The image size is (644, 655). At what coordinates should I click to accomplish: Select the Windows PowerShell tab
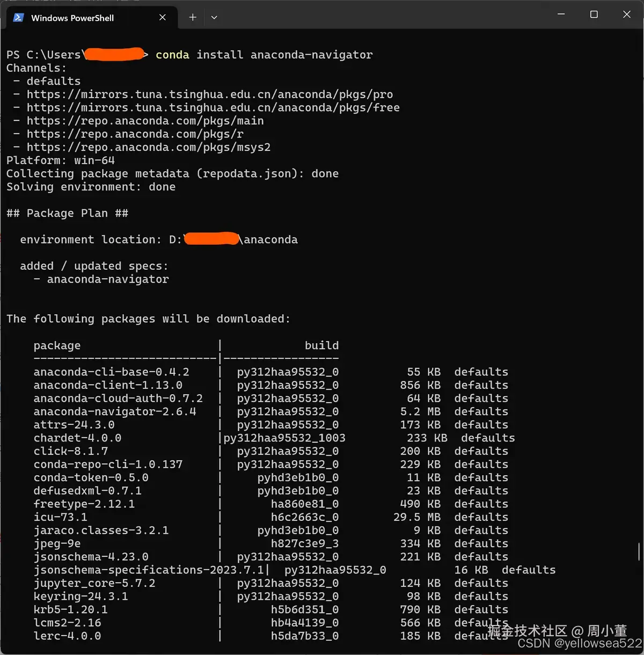click(91, 18)
